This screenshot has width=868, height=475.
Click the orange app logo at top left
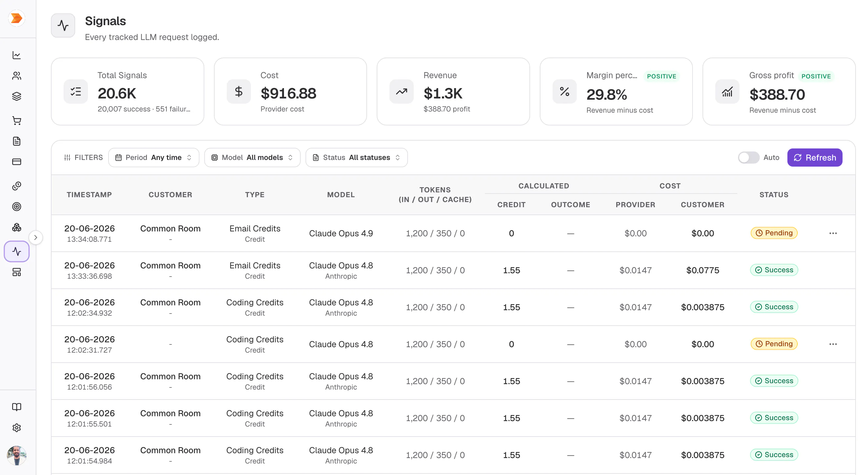point(16,18)
